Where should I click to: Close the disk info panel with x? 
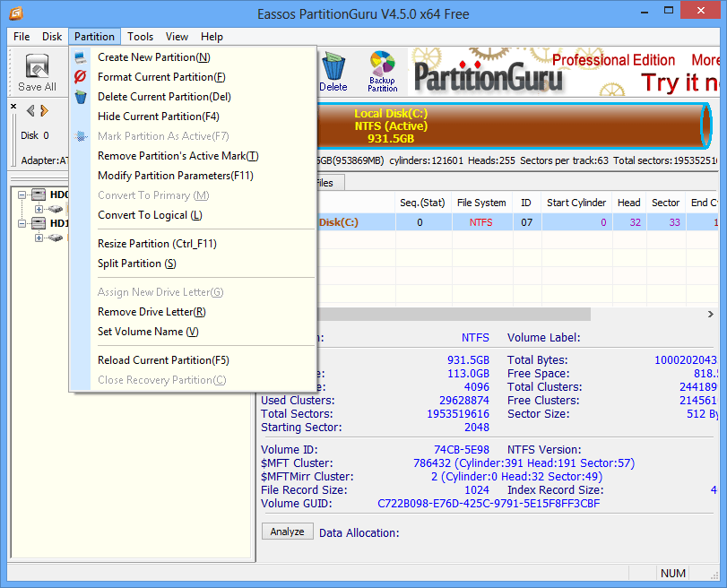coord(14,106)
